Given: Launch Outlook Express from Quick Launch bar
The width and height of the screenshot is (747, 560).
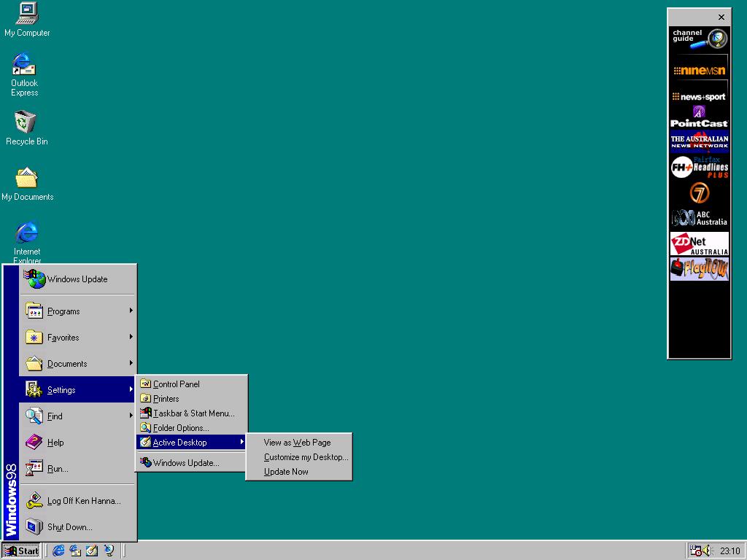Looking at the screenshot, I should 75,551.
